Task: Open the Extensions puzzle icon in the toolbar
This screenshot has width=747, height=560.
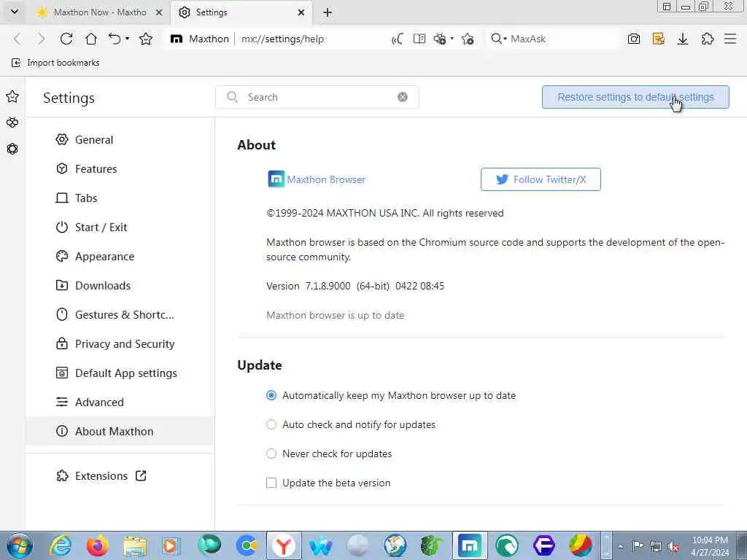Action: click(x=708, y=39)
